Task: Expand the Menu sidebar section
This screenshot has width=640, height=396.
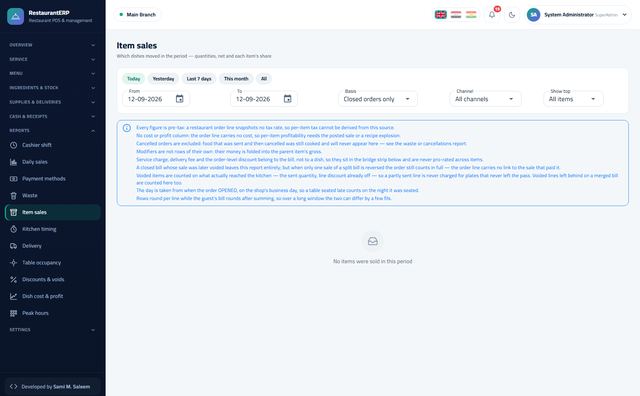Action: [x=53, y=73]
